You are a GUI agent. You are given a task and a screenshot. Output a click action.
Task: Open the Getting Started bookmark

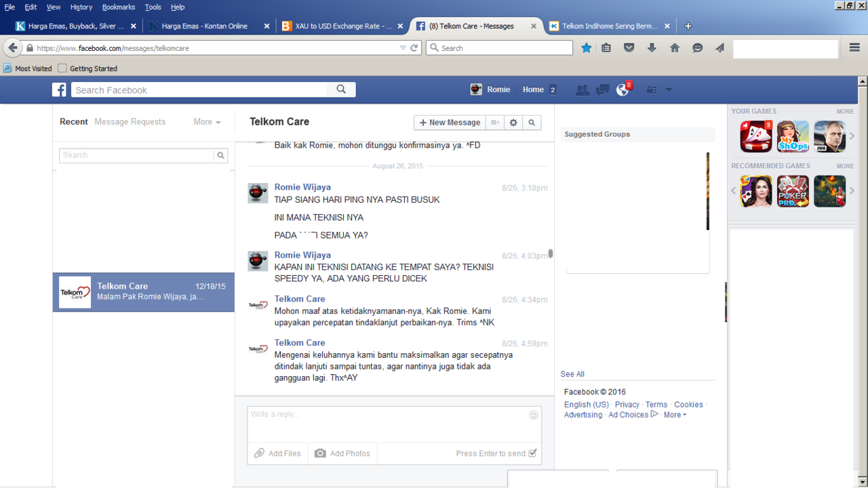pyautogui.click(x=87, y=68)
